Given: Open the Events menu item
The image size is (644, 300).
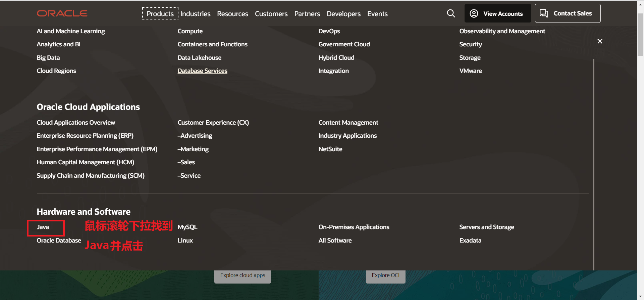Looking at the screenshot, I should pos(377,14).
